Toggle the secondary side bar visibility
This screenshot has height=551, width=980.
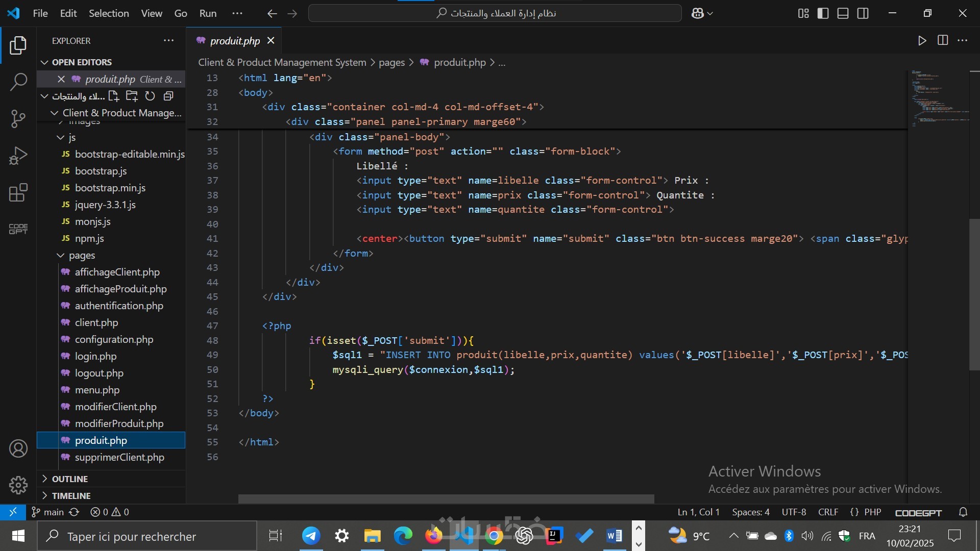863,13
